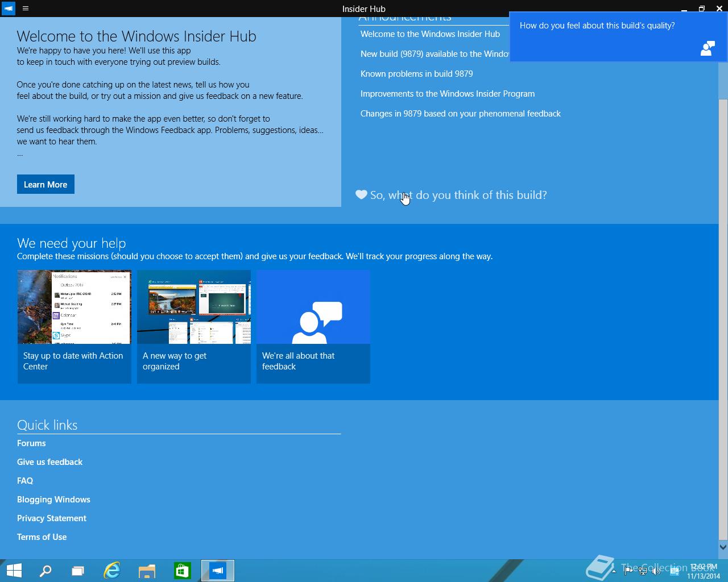The height and width of the screenshot is (582, 728).
Task: Open 'New build (9879) available' announcement
Action: click(435, 54)
